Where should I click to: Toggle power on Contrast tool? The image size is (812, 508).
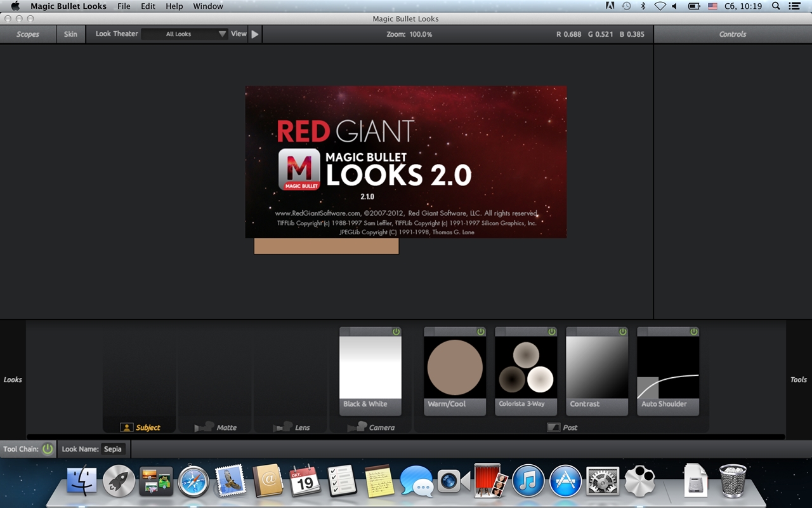click(623, 331)
